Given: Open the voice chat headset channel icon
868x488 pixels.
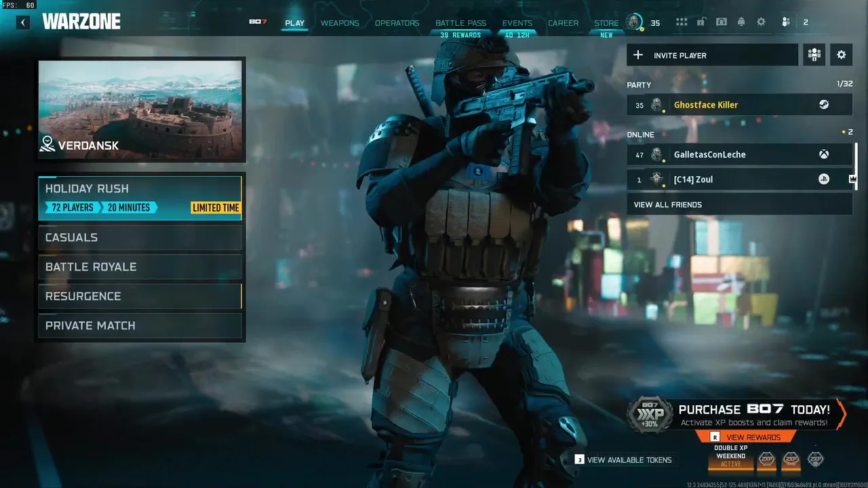Looking at the screenshot, I should [722, 22].
